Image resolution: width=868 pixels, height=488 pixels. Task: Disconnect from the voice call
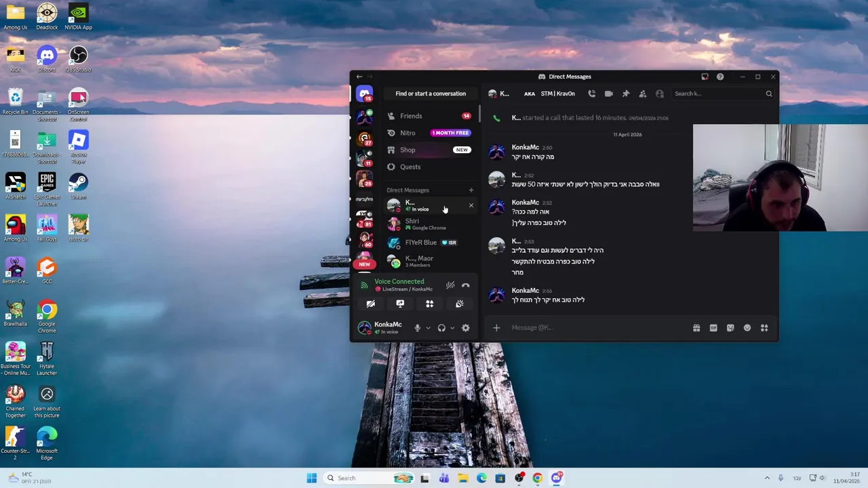pos(465,285)
